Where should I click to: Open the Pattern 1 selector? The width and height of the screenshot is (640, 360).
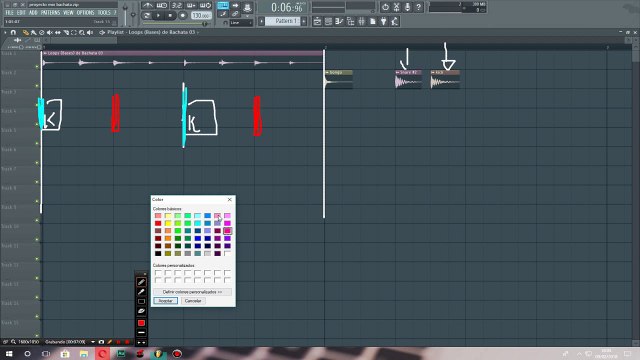click(282, 21)
